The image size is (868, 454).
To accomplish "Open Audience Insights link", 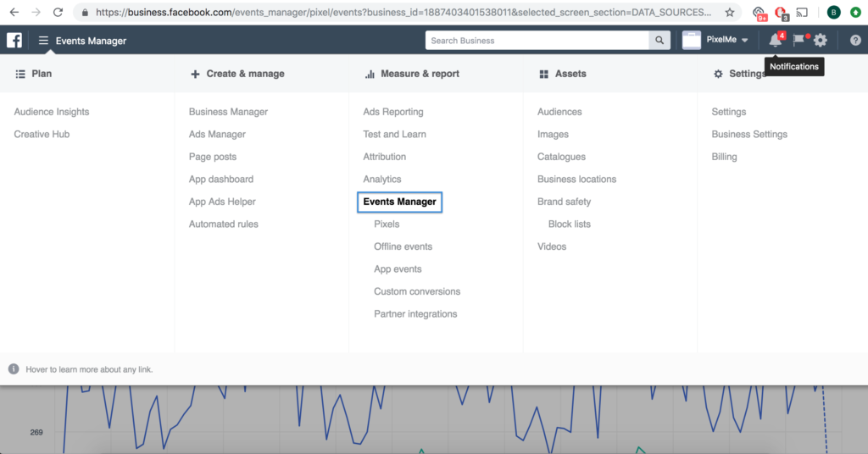I will click(52, 112).
